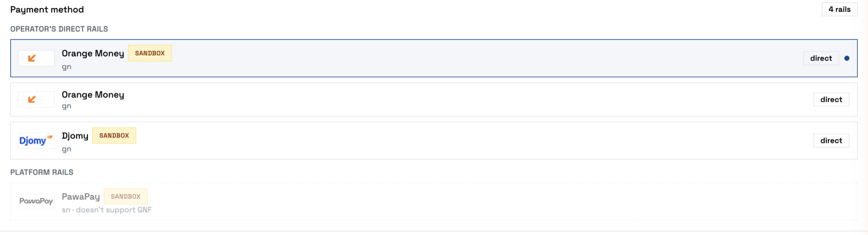The image size is (868, 235).
Task: Click the Payment method heading
Action: (x=47, y=9)
